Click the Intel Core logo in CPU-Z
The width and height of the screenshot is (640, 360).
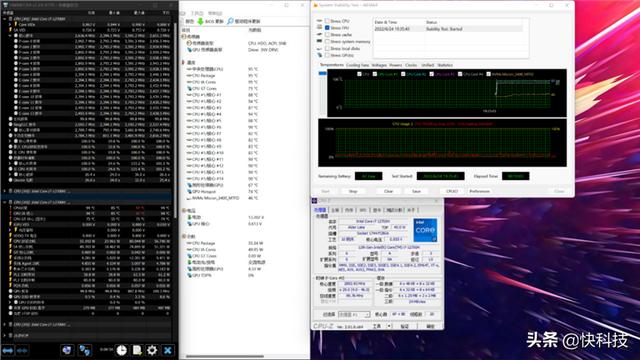pyautogui.click(x=425, y=230)
